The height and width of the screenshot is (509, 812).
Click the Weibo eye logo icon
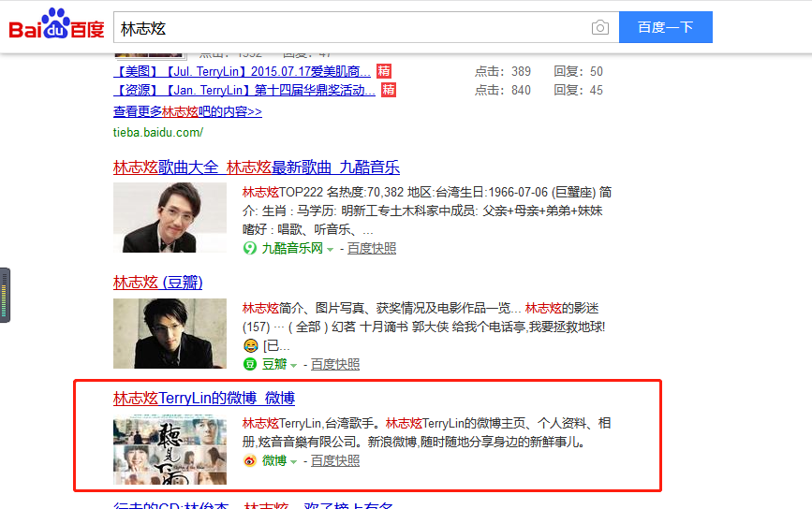250,460
